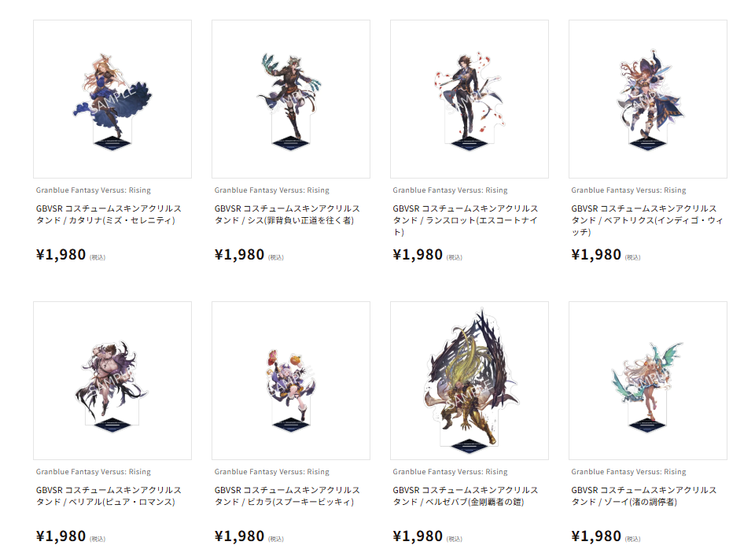Select product title ビカラ(スプーキービッキィ)
The image size is (744, 560).
pos(287,496)
